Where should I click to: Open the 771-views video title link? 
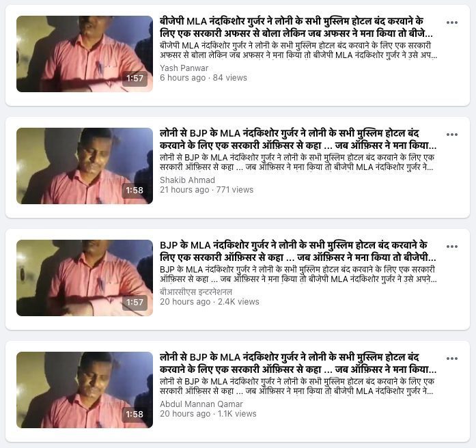[298, 139]
